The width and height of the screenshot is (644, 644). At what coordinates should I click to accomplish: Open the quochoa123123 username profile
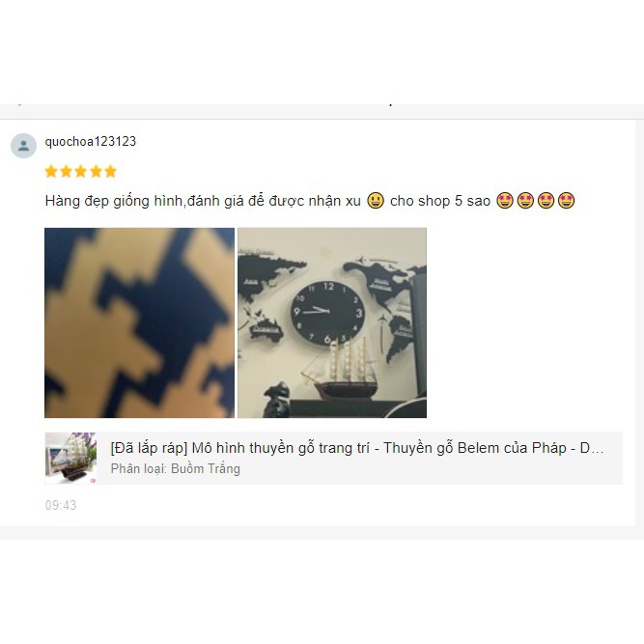tap(91, 141)
